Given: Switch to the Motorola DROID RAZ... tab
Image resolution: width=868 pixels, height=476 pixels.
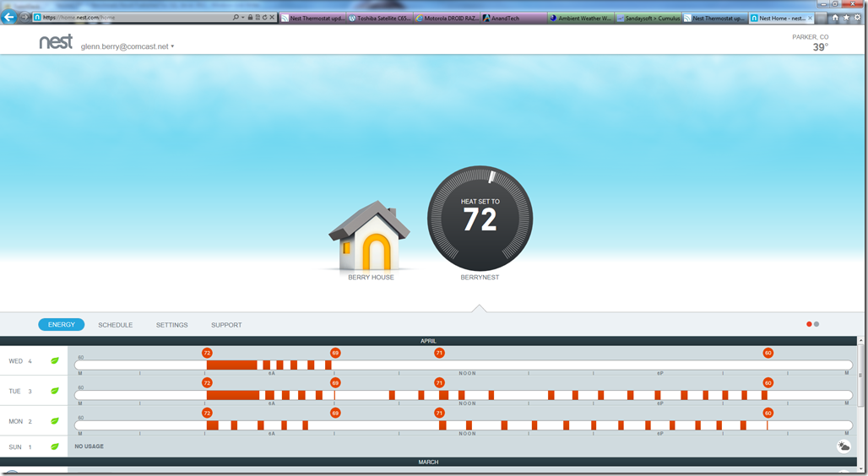Looking at the screenshot, I should tap(448, 19).
